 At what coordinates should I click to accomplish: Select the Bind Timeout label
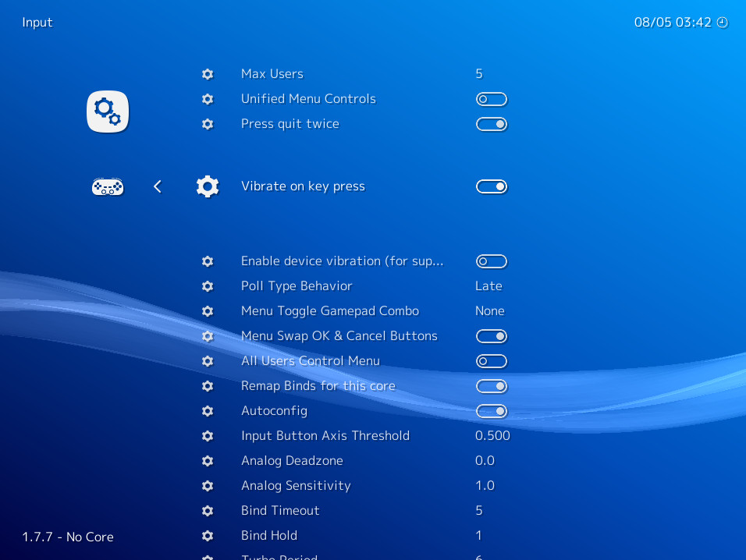pos(280,511)
